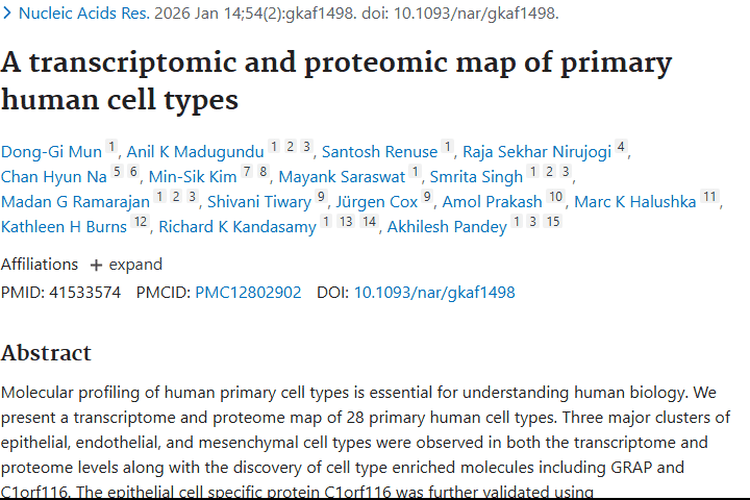This screenshot has height=500, width=750.
Task: Open Kathleen H Burns author link
Action: click(64, 227)
